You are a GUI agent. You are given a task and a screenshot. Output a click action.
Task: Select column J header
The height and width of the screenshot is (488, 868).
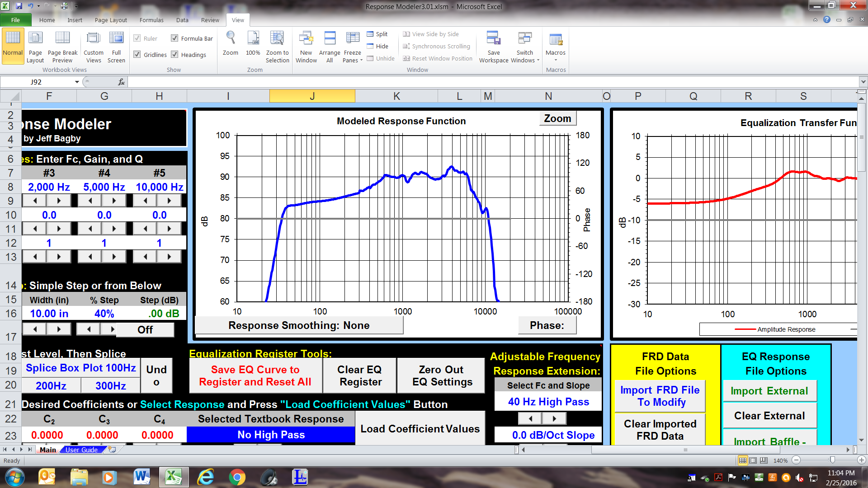click(312, 96)
